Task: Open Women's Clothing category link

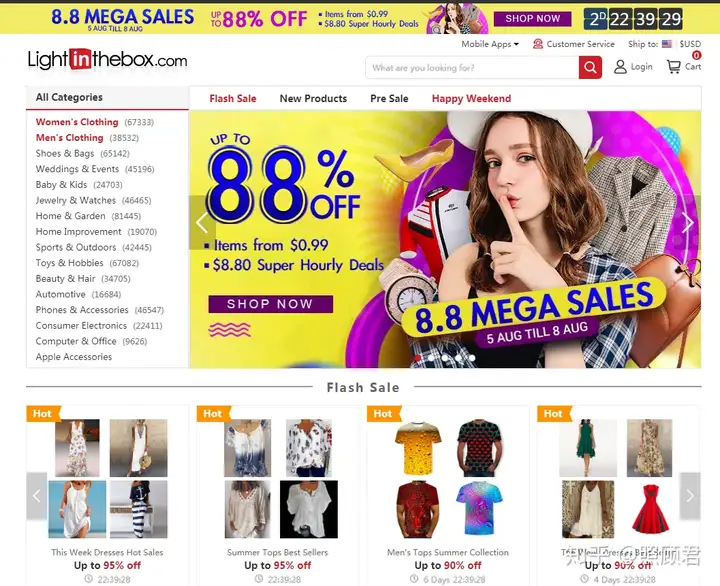Action: coord(77,122)
